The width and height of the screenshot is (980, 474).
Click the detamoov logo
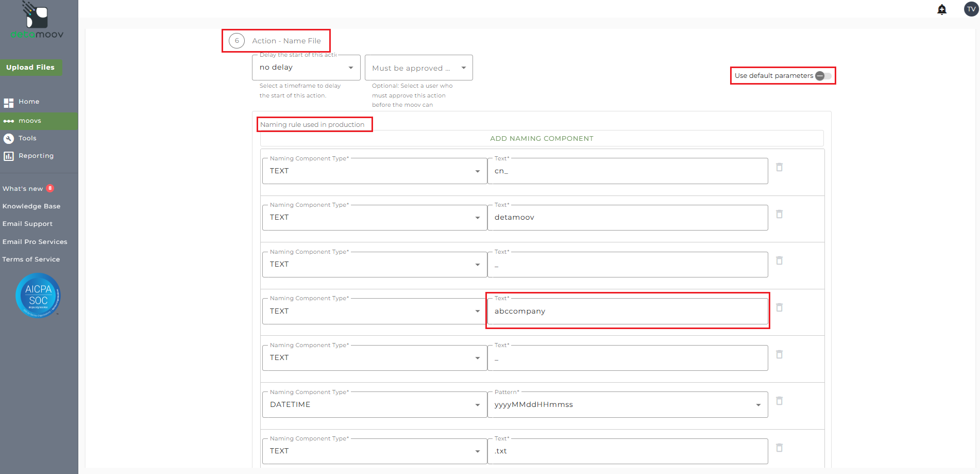pyautogui.click(x=37, y=21)
